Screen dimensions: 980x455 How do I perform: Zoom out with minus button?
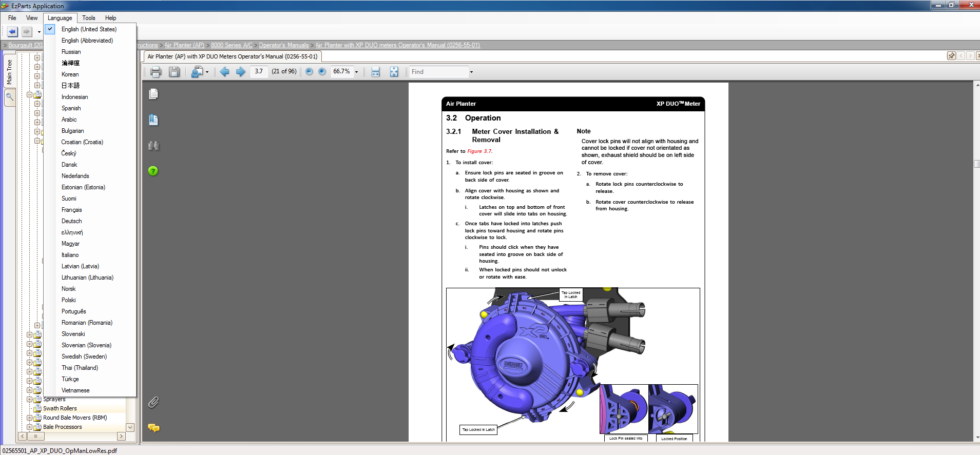(x=309, y=72)
